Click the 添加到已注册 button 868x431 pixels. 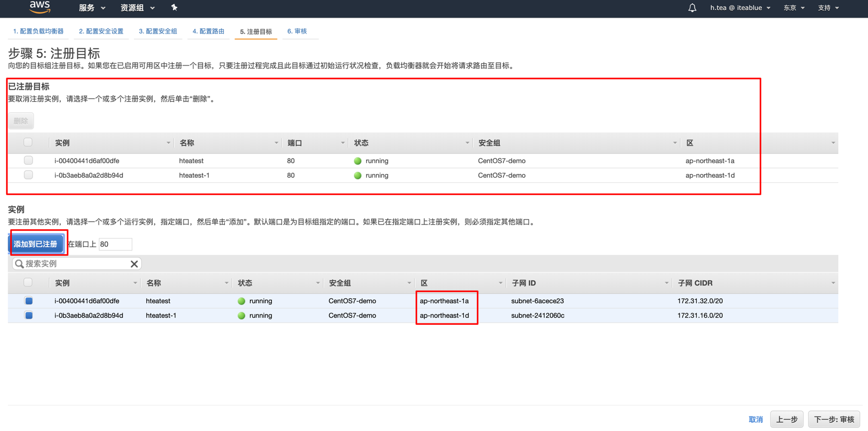(x=36, y=245)
